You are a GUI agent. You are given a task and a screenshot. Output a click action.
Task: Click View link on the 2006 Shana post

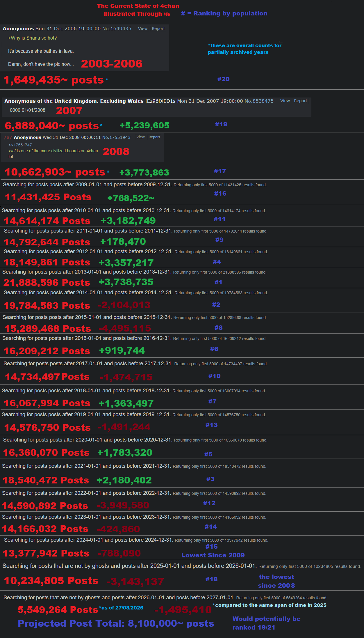pos(142,29)
